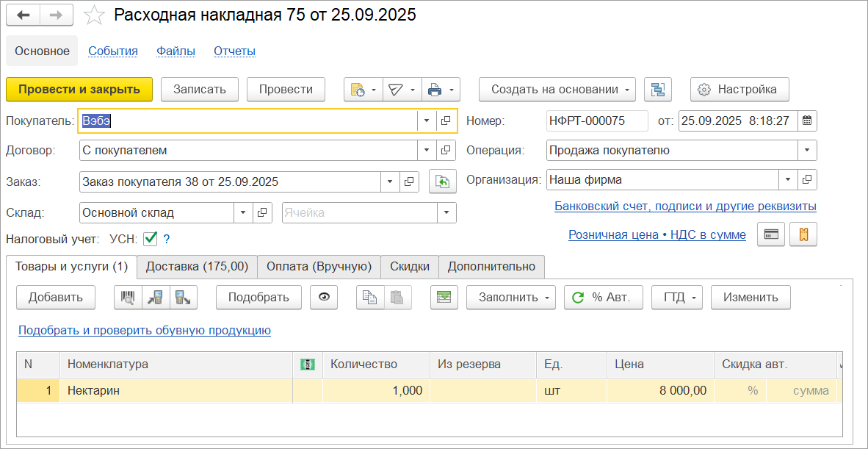Screen dimensions: 868x449
Task: Click the favorite star next to document title
Action: pos(94,14)
